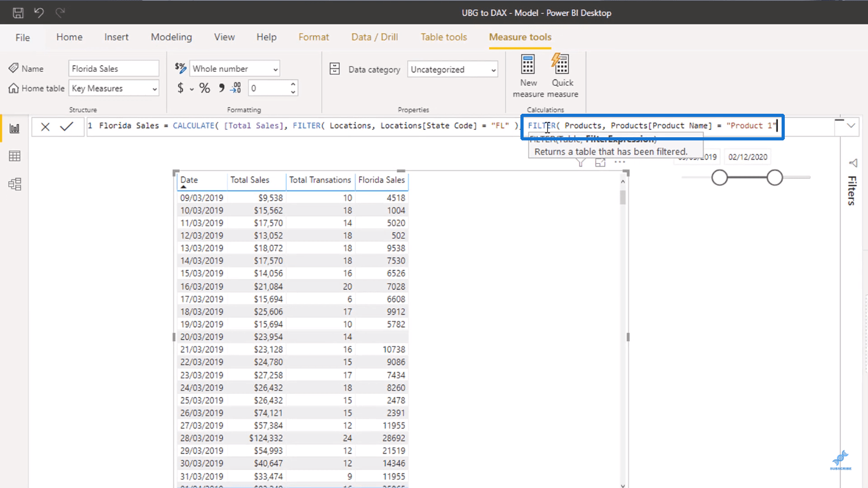Click the currency dollar format button

[181, 88]
